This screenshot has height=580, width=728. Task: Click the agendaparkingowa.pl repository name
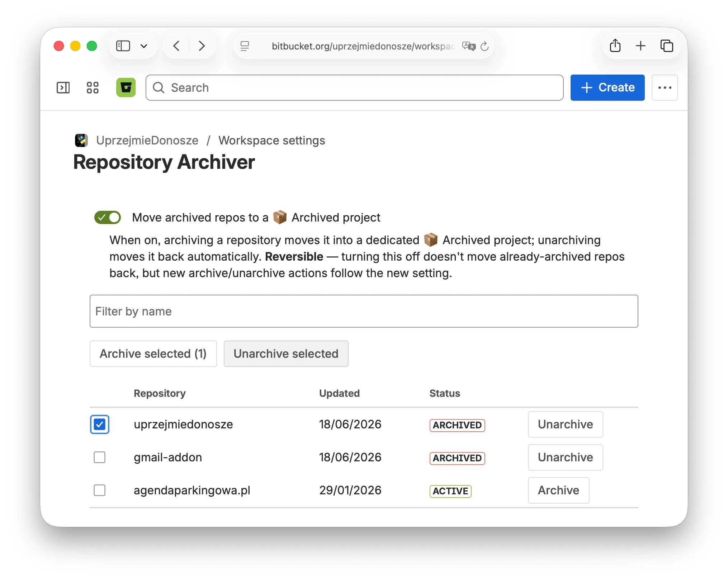pos(192,490)
